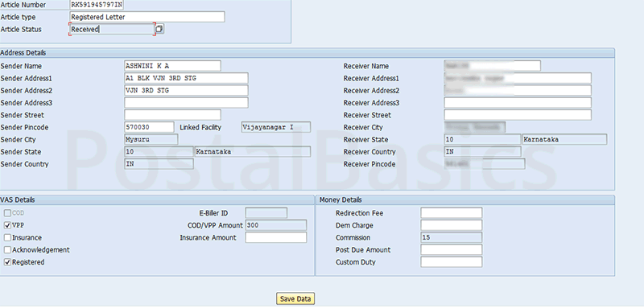This screenshot has height=308, width=644.
Task: Enable the Acknowledgement checkbox
Action: click(x=7, y=250)
